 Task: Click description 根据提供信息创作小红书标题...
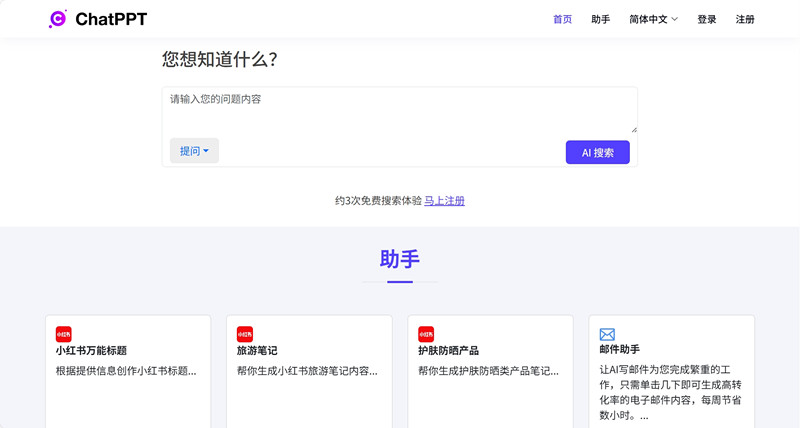[126, 371]
